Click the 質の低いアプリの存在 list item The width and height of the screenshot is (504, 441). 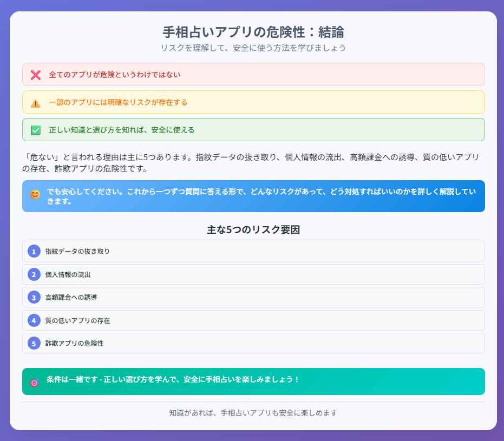click(252, 320)
